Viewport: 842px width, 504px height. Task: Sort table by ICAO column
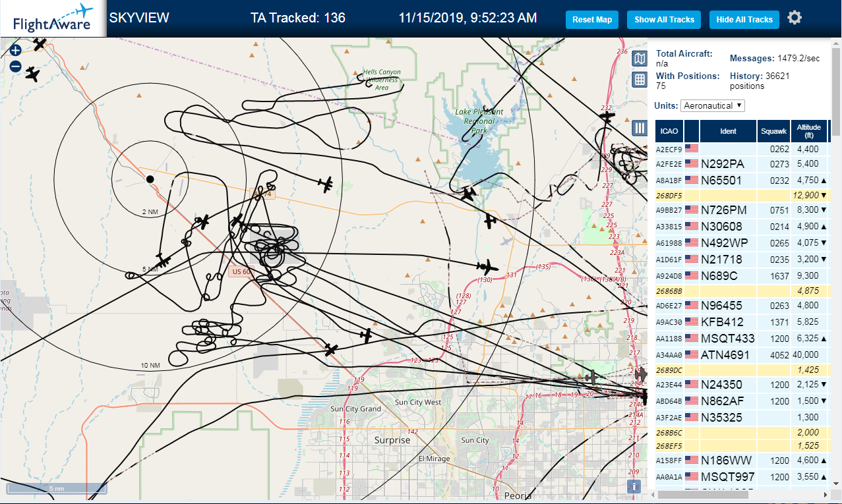click(x=669, y=130)
